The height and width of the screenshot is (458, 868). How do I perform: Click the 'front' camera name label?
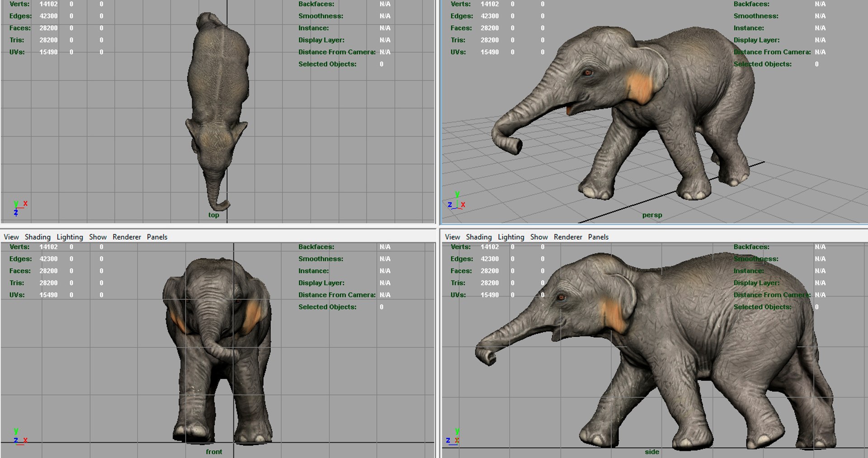pyautogui.click(x=214, y=452)
